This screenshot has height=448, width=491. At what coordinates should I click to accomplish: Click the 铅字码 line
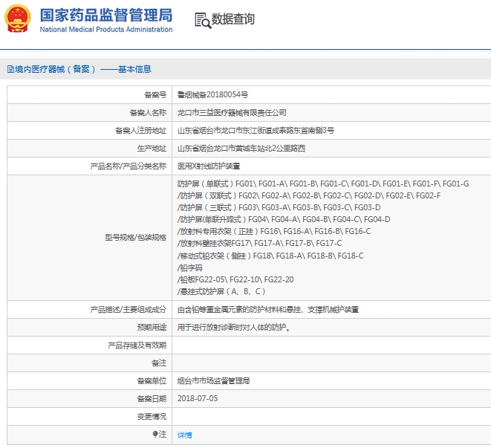189,268
